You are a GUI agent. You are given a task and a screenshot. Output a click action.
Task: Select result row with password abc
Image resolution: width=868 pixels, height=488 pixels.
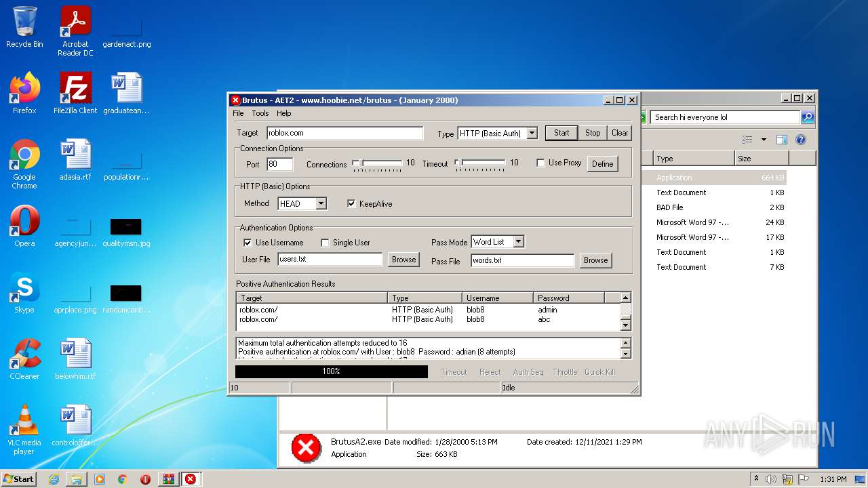429,319
